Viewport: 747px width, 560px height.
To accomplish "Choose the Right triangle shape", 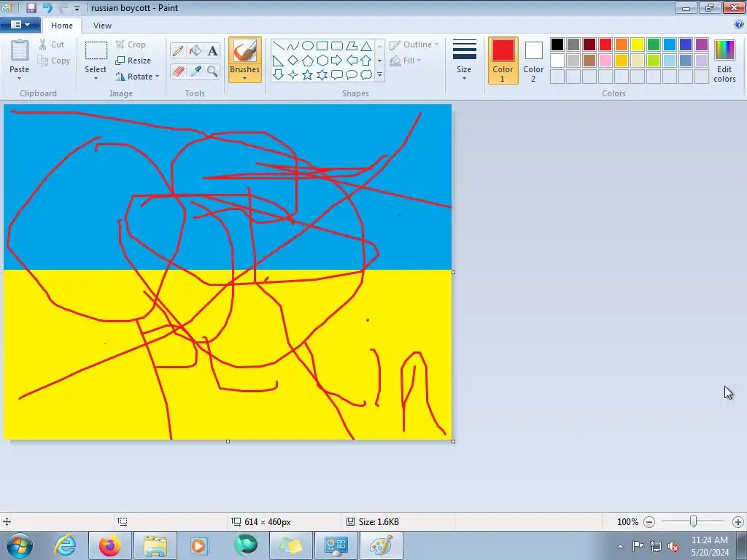I will (278, 61).
